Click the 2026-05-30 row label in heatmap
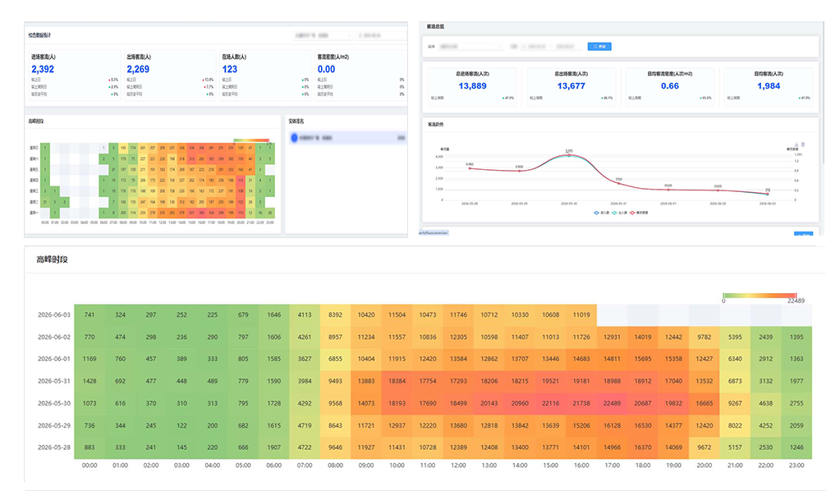The height and width of the screenshot is (504, 840). [54, 403]
